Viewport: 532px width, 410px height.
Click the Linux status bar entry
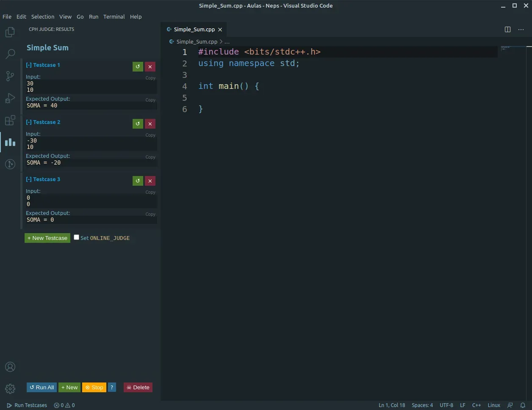click(494, 405)
